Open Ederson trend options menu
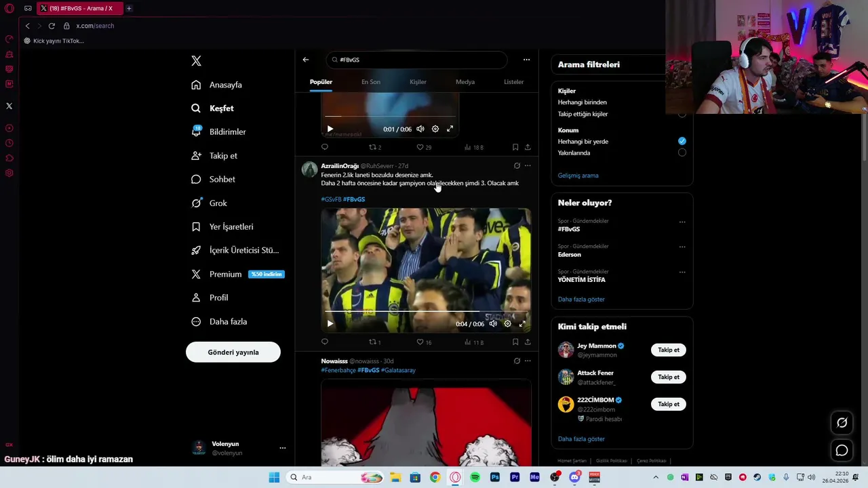This screenshot has width=868, height=488. coord(682,247)
